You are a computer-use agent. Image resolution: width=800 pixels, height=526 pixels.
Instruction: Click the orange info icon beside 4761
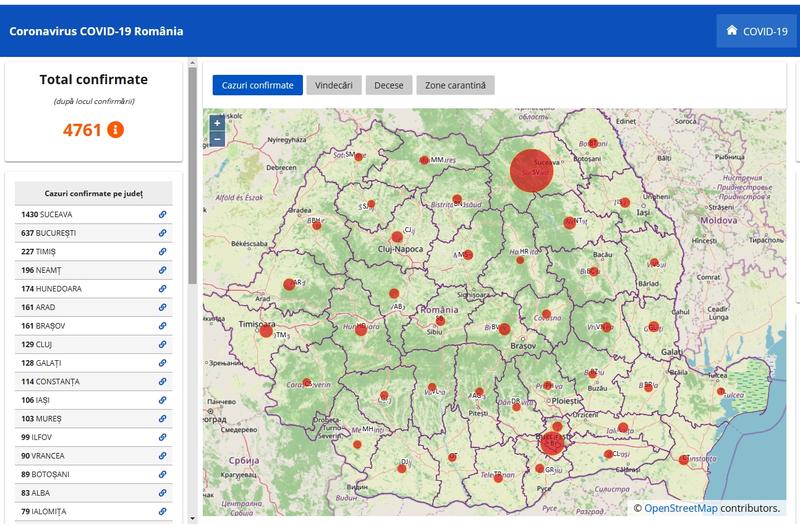116,130
